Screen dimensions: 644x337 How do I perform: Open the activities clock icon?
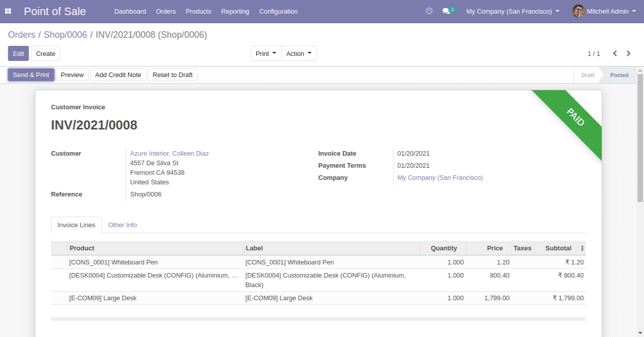point(429,11)
